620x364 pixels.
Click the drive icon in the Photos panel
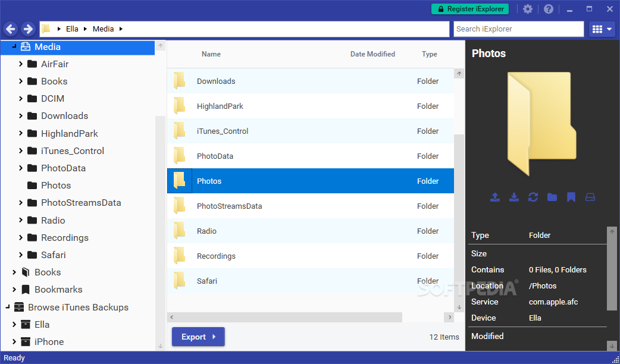(590, 197)
